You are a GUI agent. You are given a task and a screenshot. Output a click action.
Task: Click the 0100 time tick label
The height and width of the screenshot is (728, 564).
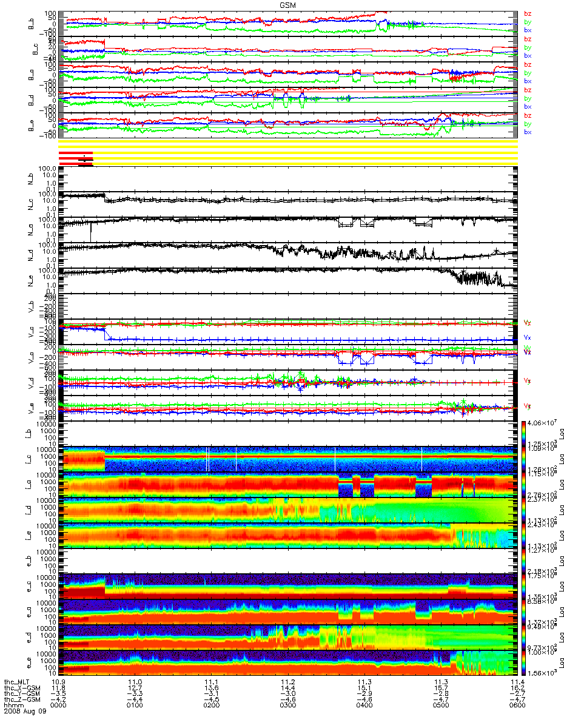click(135, 706)
